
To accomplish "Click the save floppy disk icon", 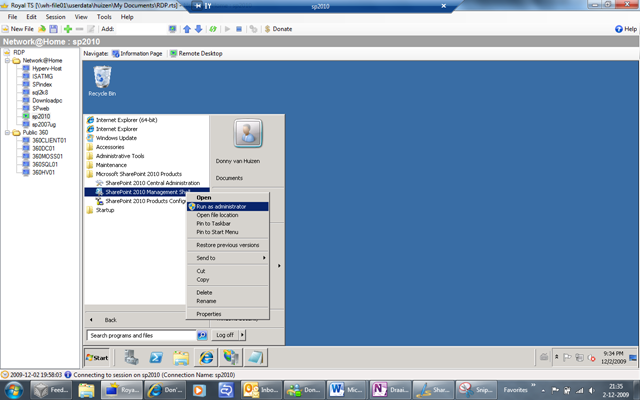I will click(53, 29).
